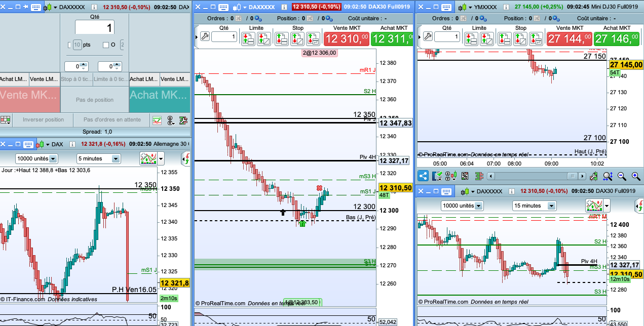644x326 pixels.
Task: Click the second Limite order icon on the center DAXXXXX chart
Action: pyautogui.click(x=263, y=38)
